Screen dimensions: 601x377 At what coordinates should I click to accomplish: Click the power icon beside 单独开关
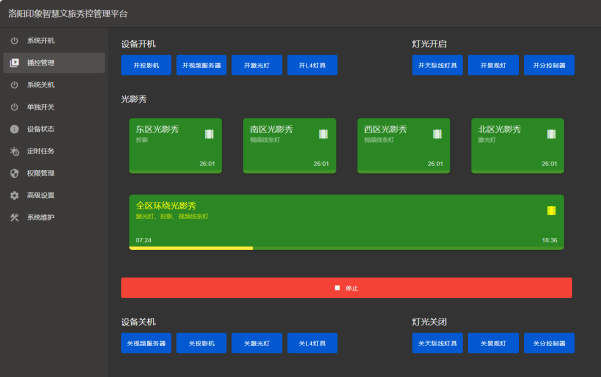[14, 107]
